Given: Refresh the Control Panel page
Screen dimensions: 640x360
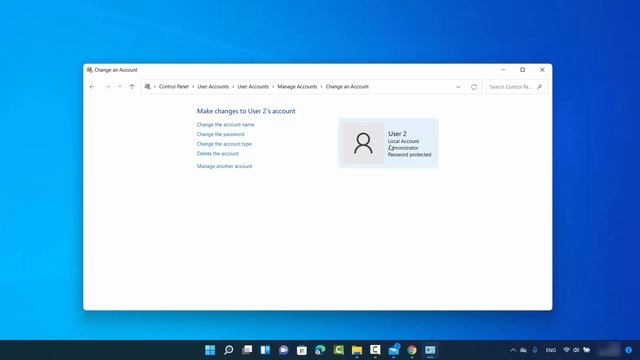Looking at the screenshot, I should click(474, 87).
